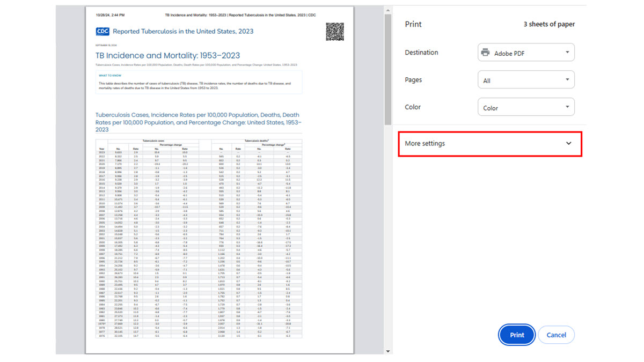Click 'Reported Tuberculosis in the United States, 2023' title
644x362 pixels.
coord(183,32)
